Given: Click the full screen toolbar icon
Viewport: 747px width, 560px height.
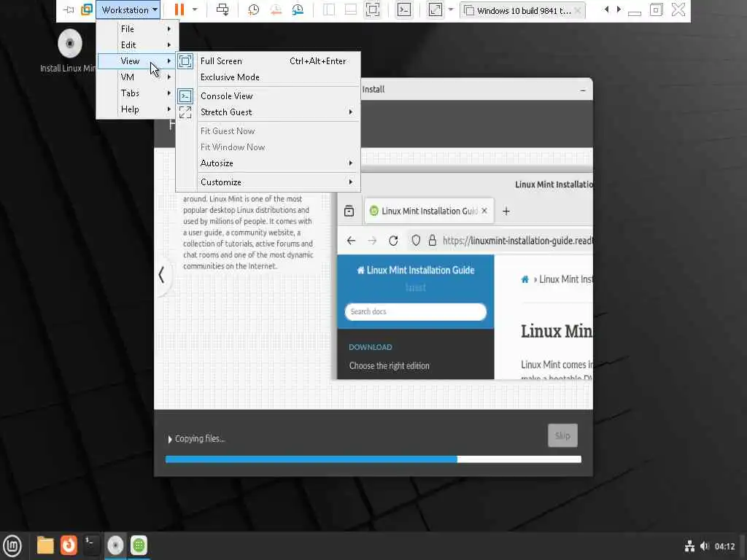Looking at the screenshot, I should [x=373, y=10].
